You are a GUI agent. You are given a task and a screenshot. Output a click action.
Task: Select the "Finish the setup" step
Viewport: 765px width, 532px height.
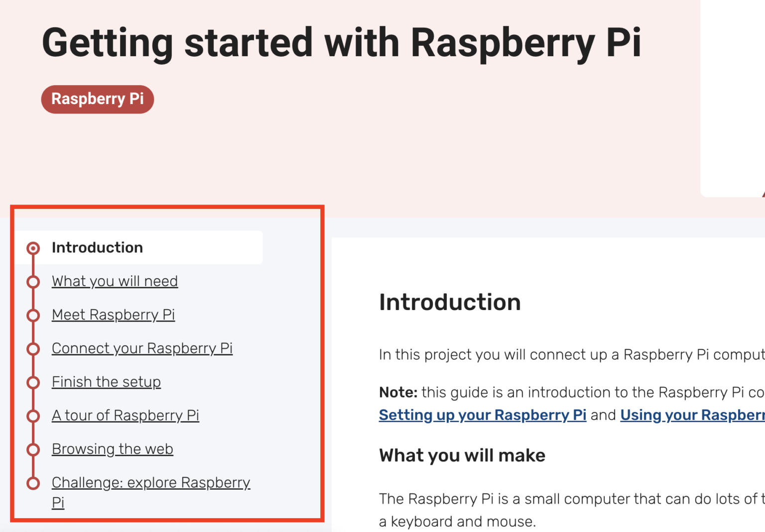pos(106,382)
